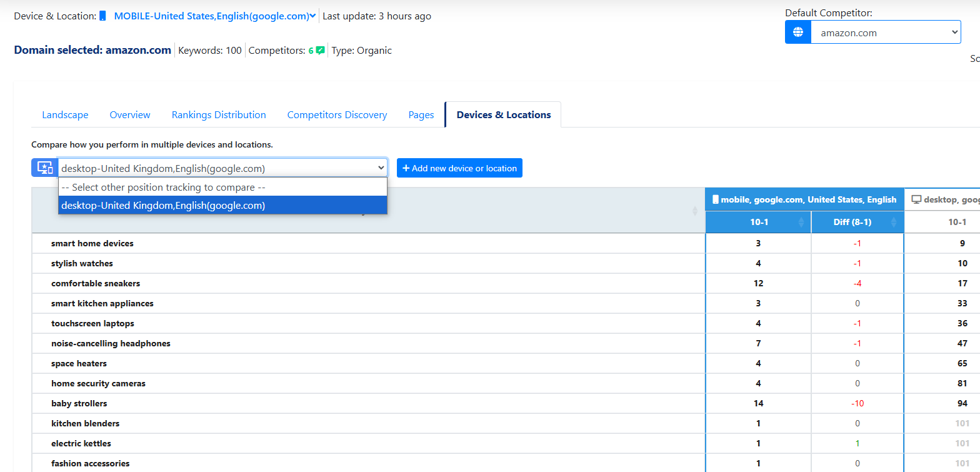This screenshot has width=980, height=472.
Task: Click Add new device or location button
Action: pyautogui.click(x=459, y=168)
